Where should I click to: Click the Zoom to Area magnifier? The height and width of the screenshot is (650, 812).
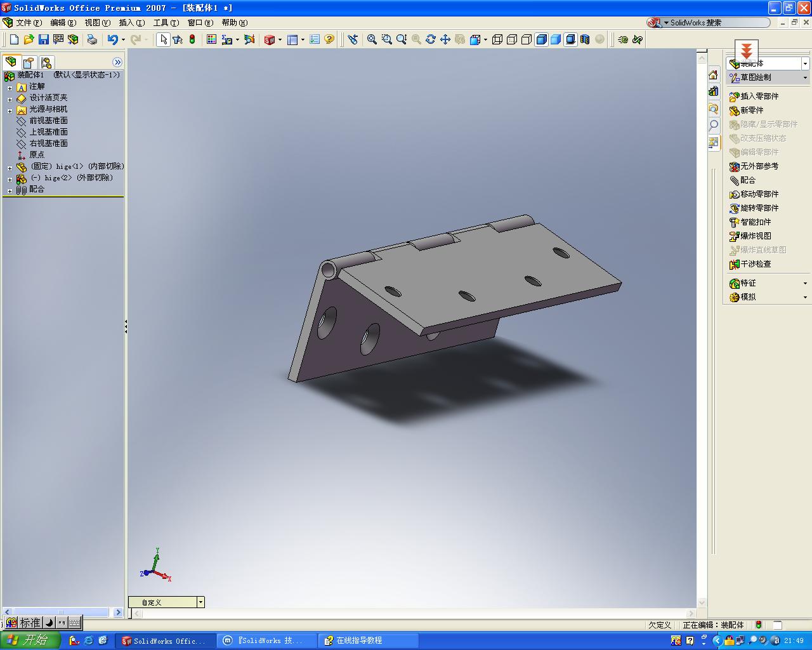click(x=387, y=39)
